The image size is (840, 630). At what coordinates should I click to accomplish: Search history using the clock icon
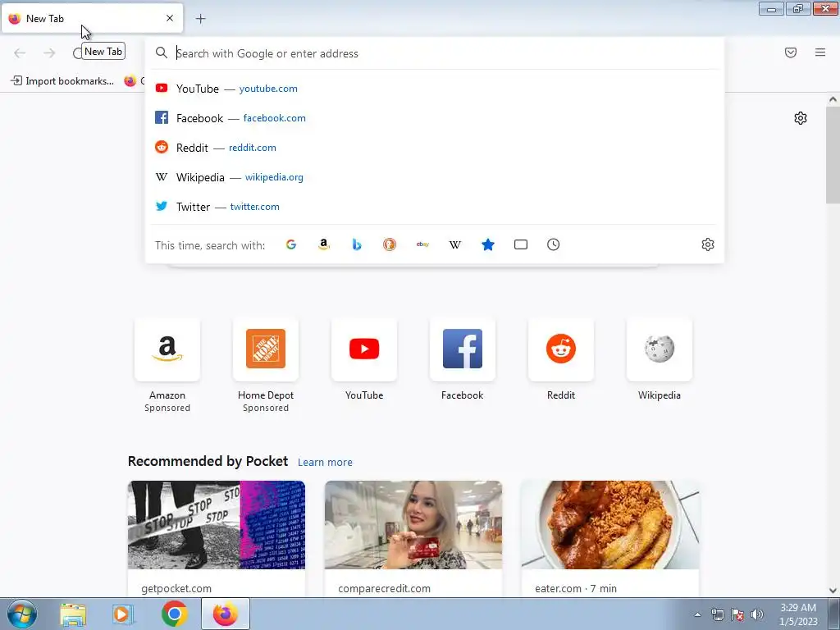coord(554,244)
